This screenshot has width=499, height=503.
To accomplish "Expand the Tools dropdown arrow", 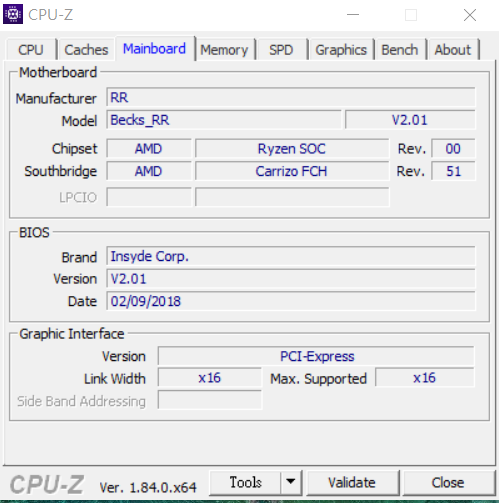I will (x=291, y=482).
